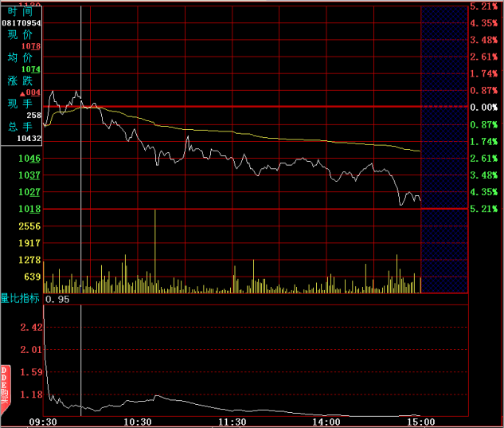Click the 15:00 time axis marker
504x428 pixels.
pos(420,421)
